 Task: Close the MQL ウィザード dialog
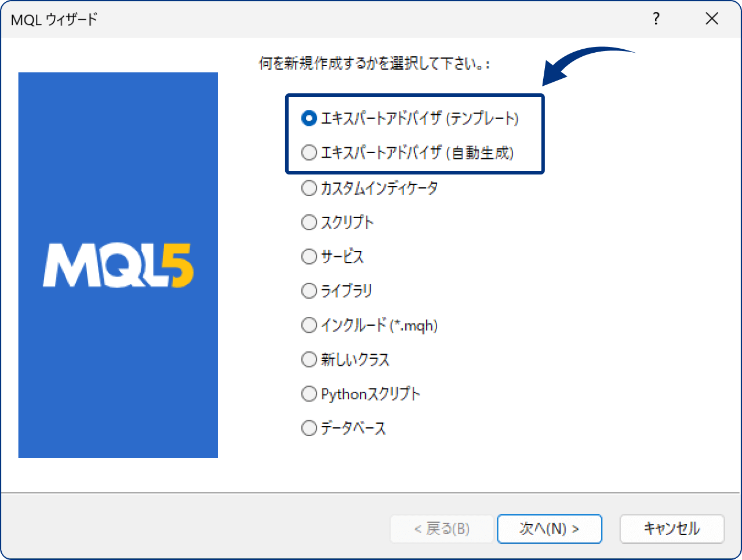pos(712,19)
